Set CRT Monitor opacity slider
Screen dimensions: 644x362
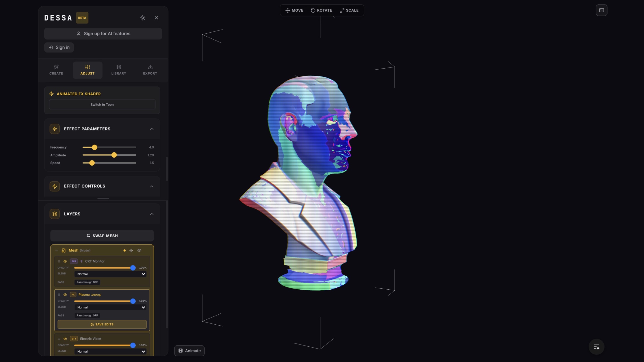[105, 268]
